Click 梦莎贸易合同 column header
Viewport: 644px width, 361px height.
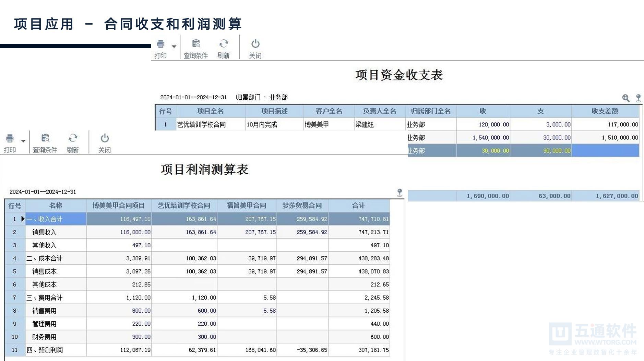click(x=302, y=206)
